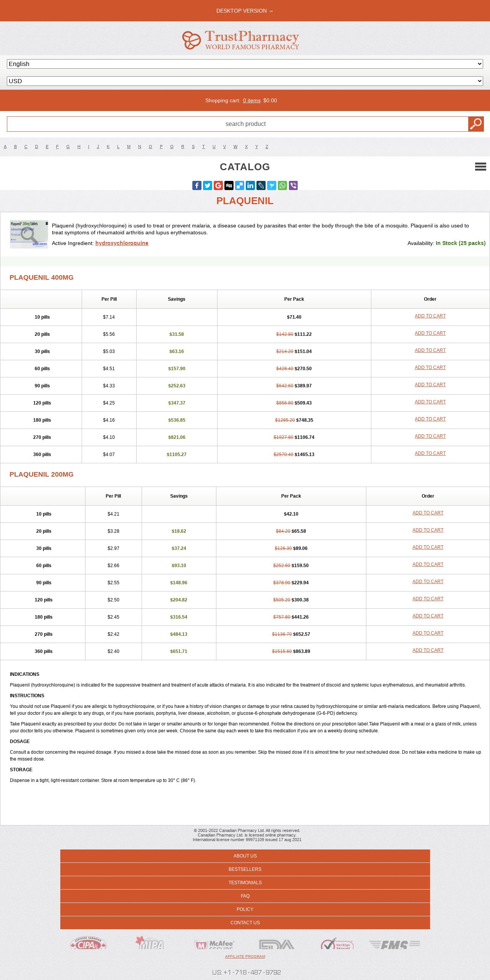490x980 pixels.
Task: Click the MIPA badge
Action: pos(150,943)
